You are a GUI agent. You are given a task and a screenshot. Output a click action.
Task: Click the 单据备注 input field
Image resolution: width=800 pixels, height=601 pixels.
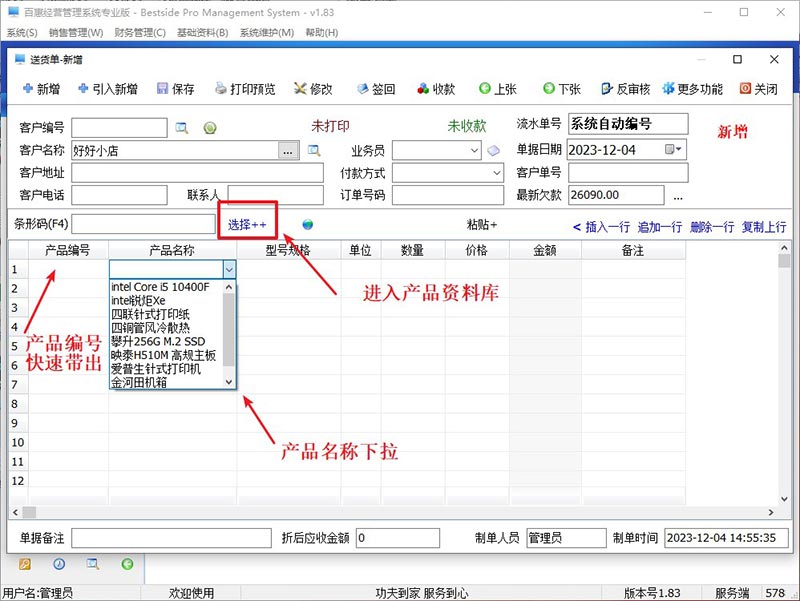click(171, 538)
